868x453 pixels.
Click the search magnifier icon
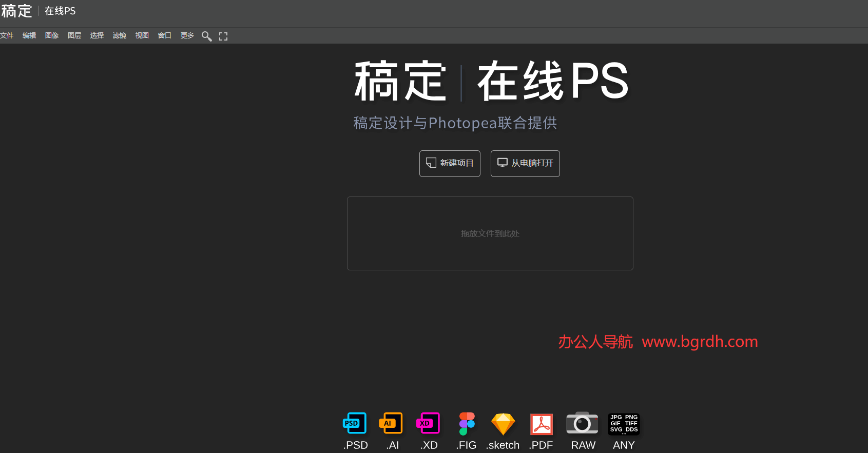tap(207, 36)
